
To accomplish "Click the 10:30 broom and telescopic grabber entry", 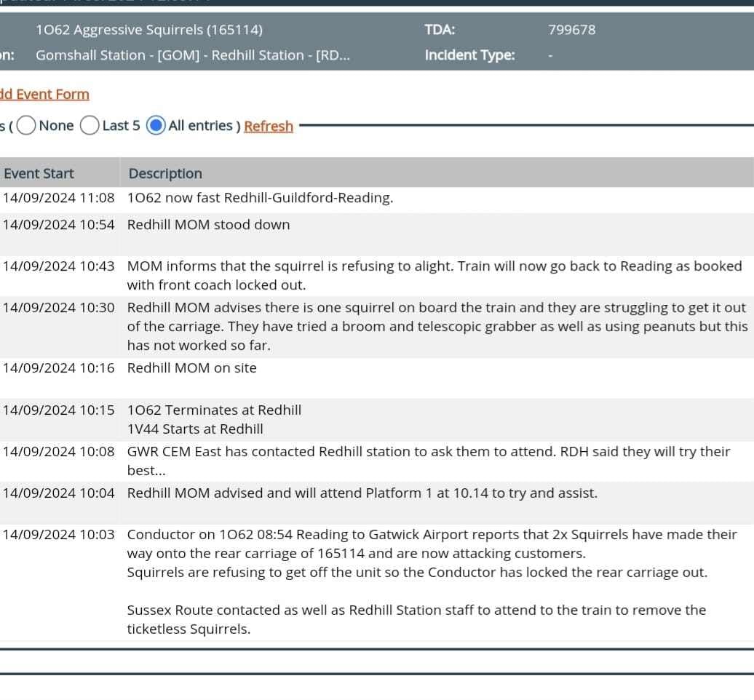I will pos(437,326).
